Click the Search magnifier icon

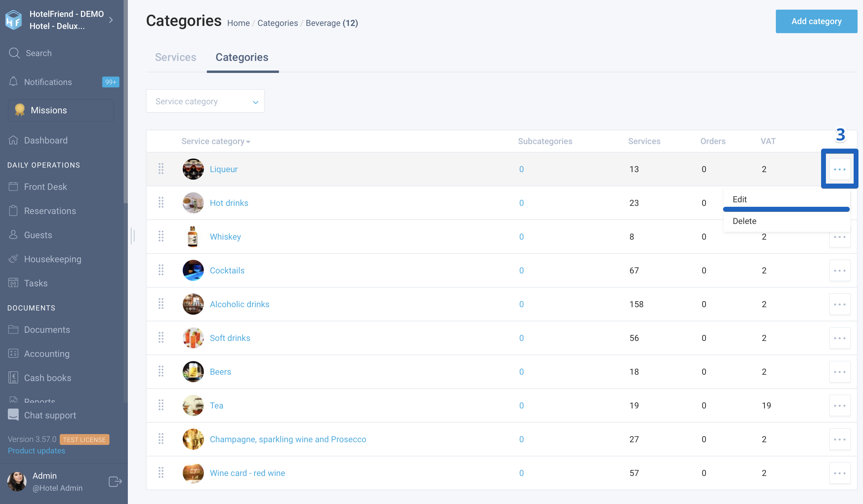click(x=14, y=53)
